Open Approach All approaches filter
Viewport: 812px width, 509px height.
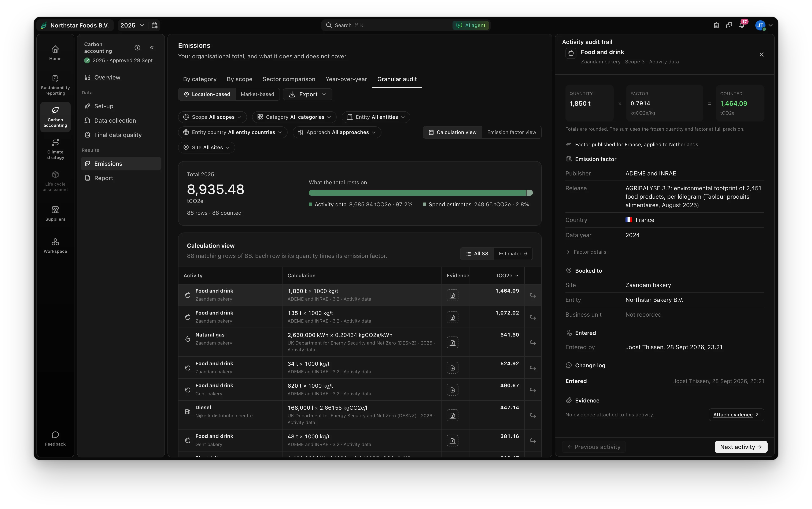click(x=337, y=132)
